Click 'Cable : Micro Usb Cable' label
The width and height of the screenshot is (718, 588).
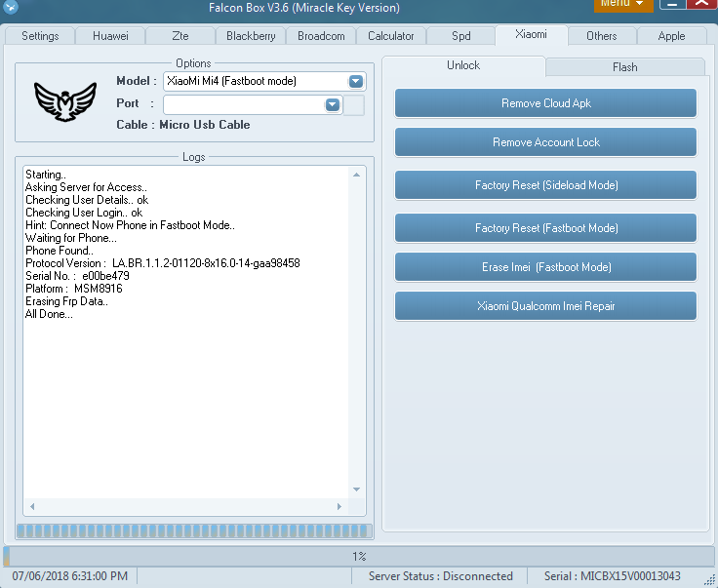(183, 125)
